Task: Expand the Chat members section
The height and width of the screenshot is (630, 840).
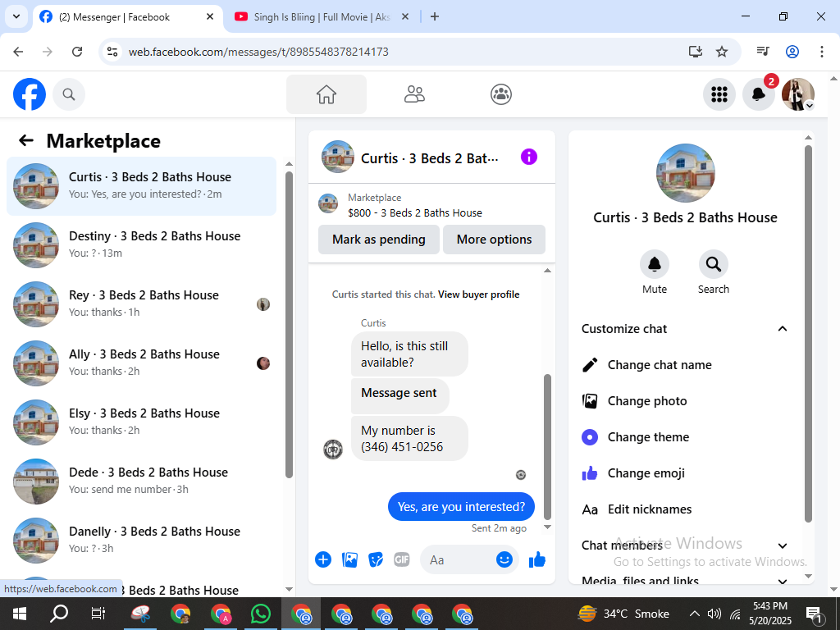Action: click(685, 546)
